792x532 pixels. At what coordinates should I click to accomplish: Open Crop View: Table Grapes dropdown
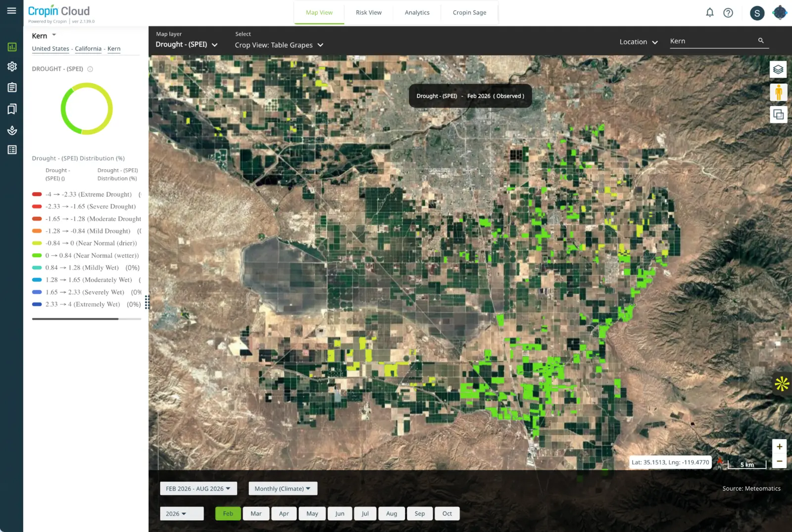pos(279,45)
